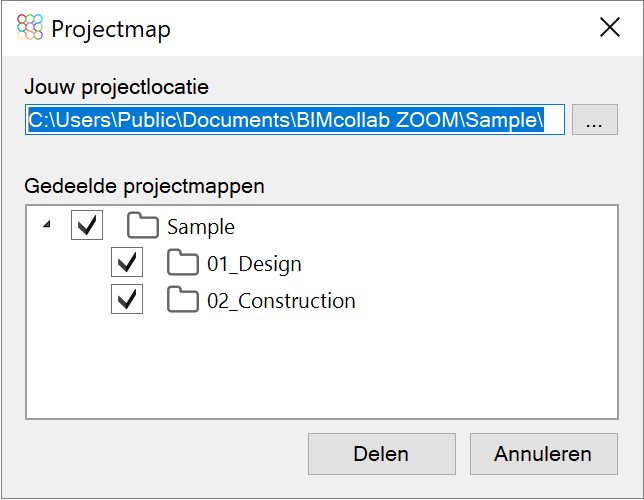
Task: Collapse the Sample tree node arrow
Action: point(47,224)
